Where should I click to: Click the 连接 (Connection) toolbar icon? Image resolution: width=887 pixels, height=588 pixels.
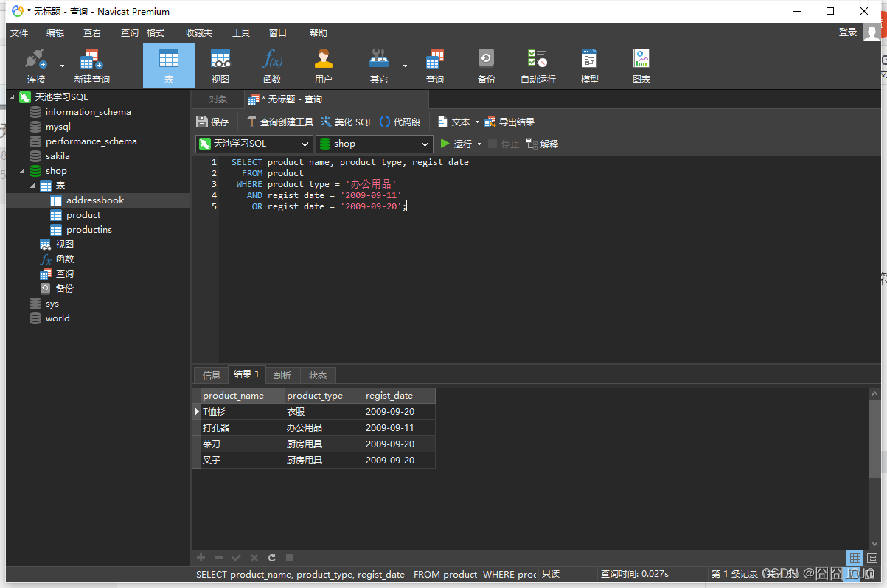tap(35, 66)
